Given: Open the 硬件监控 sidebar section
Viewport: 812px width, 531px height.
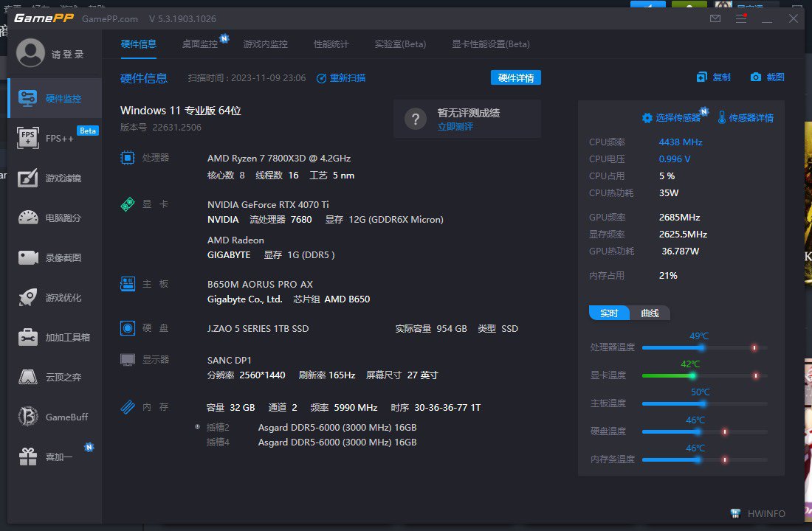Looking at the screenshot, I should coord(55,98).
